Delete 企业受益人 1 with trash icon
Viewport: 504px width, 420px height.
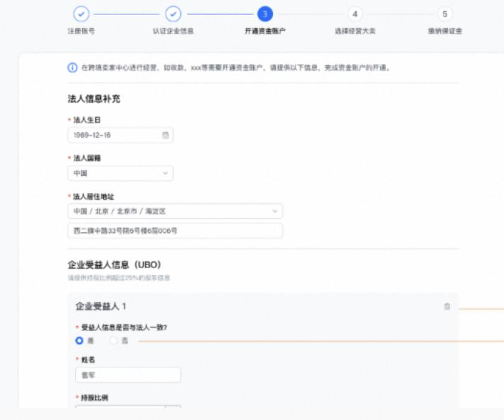pos(447,306)
